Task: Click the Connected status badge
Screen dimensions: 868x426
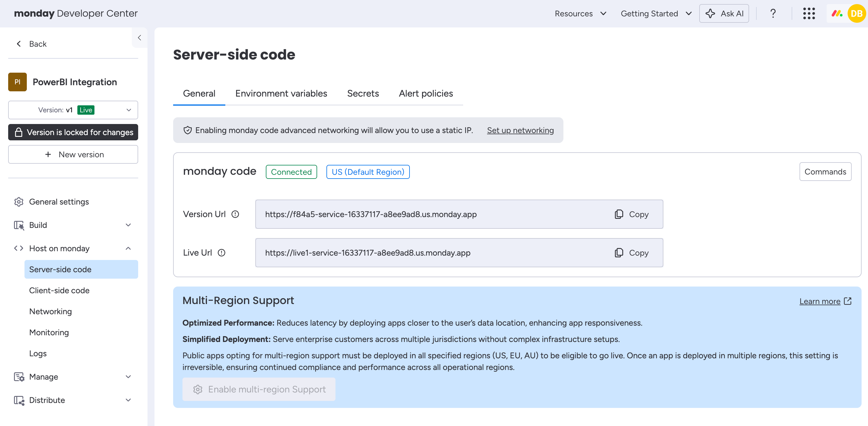Action: (291, 172)
